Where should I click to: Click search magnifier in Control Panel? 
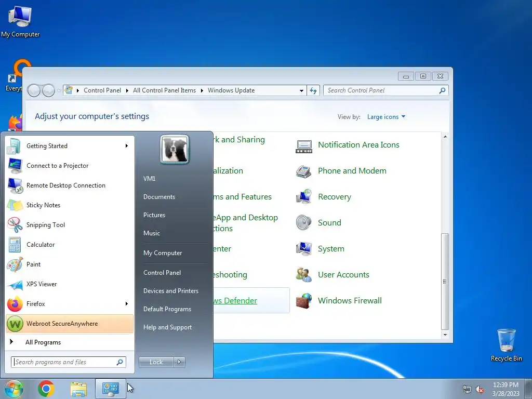[x=442, y=90]
